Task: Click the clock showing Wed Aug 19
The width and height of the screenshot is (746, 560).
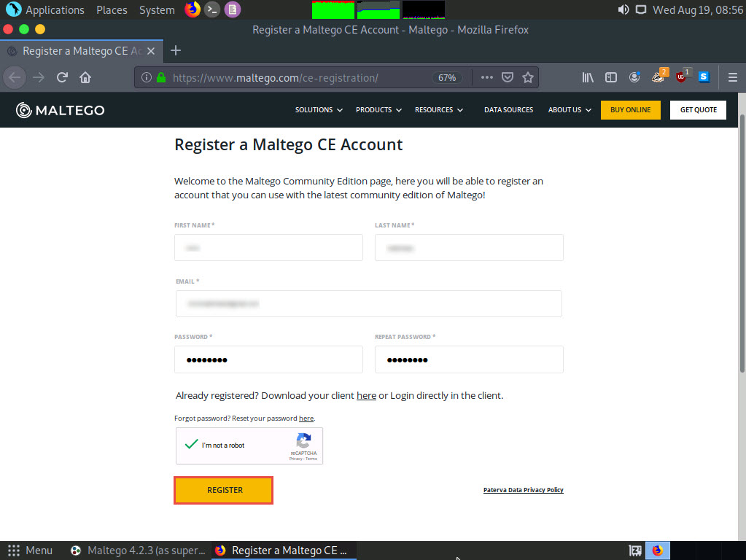Action: (697, 9)
